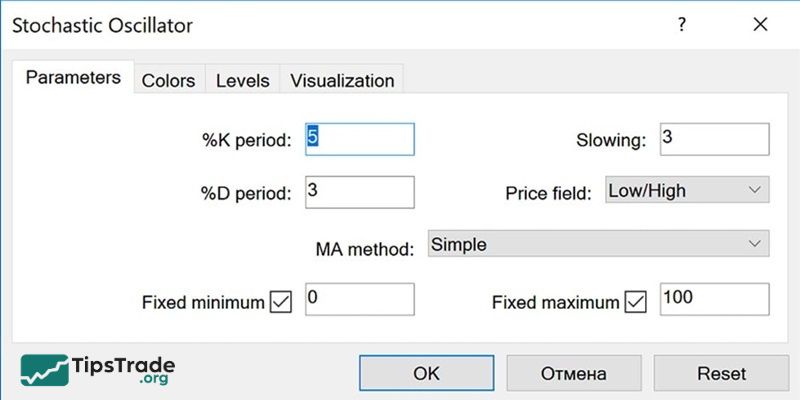The image size is (800, 400).
Task: Select the Parameters tab
Action: 73,78
